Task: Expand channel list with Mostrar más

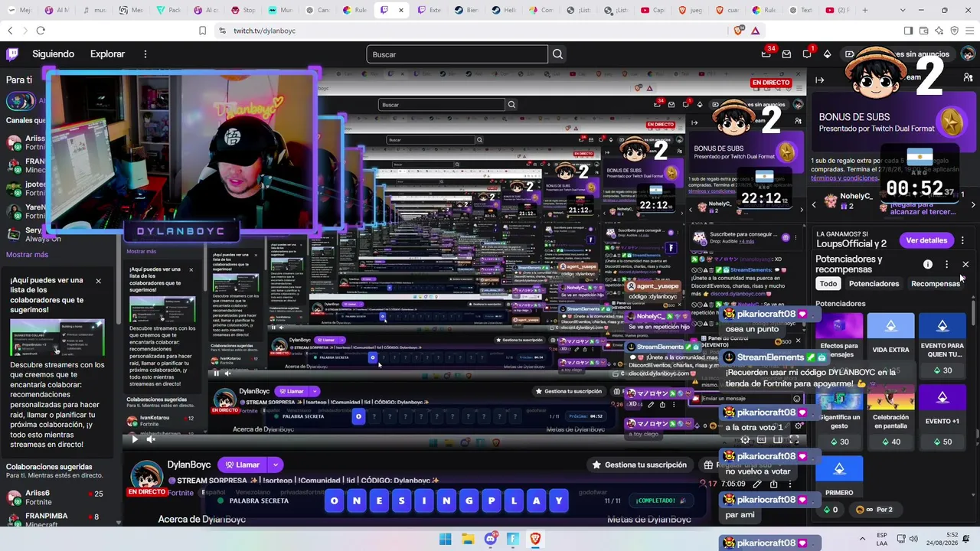Action: (27, 255)
